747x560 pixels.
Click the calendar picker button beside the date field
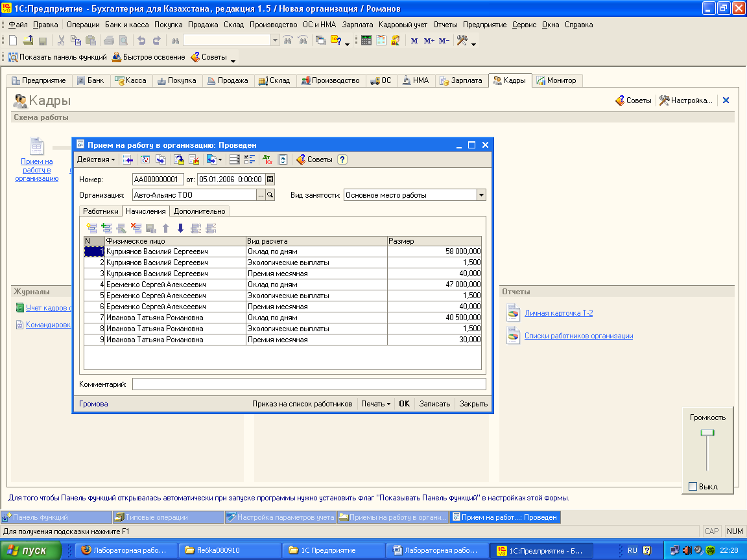point(270,180)
